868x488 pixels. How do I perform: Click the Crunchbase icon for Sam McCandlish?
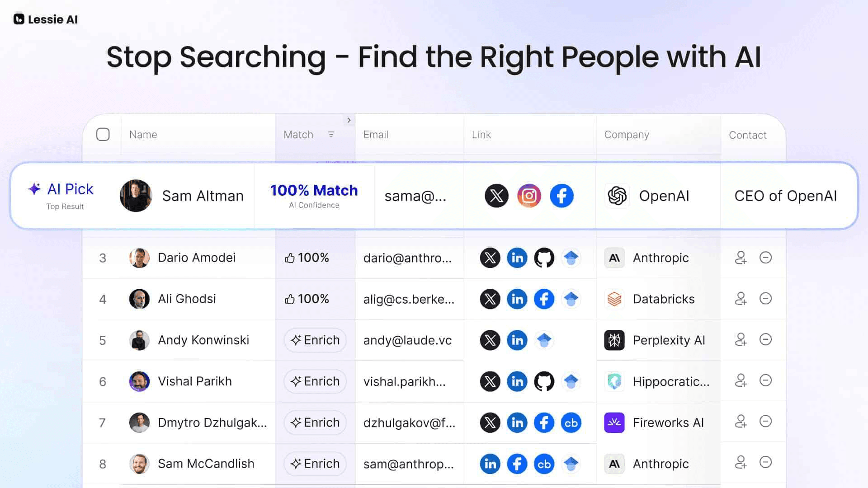pos(544,464)
